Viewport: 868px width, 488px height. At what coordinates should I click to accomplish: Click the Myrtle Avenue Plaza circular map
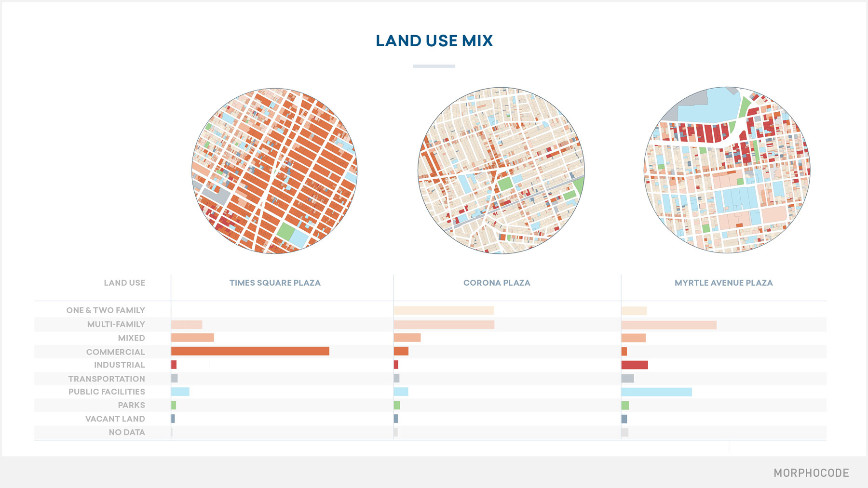pyautogui.click(x=727, y=170)
